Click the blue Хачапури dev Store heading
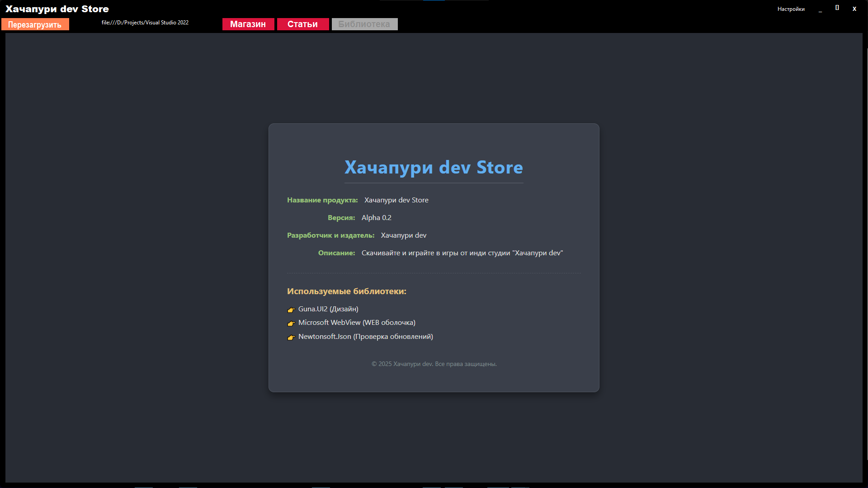 point(434,168)
